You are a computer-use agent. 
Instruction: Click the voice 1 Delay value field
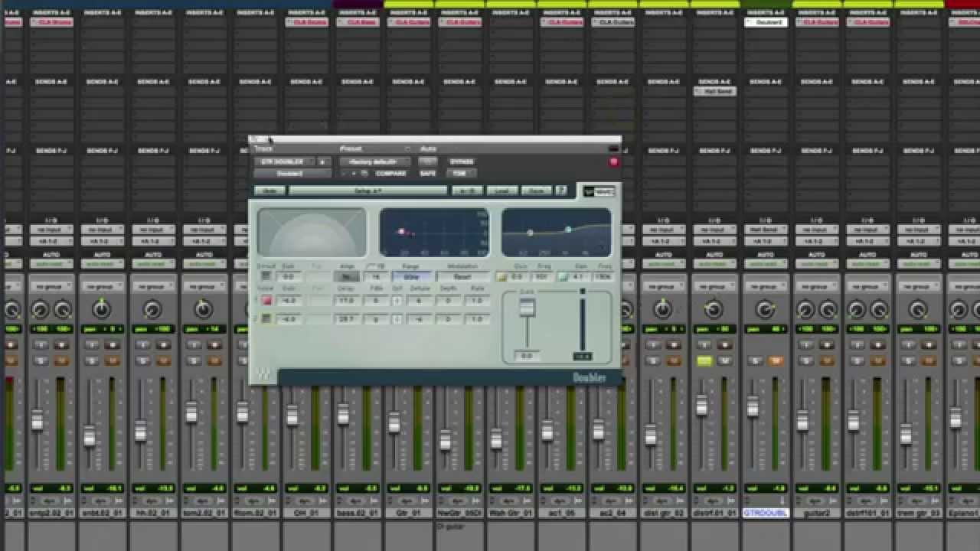pos(347,301)
